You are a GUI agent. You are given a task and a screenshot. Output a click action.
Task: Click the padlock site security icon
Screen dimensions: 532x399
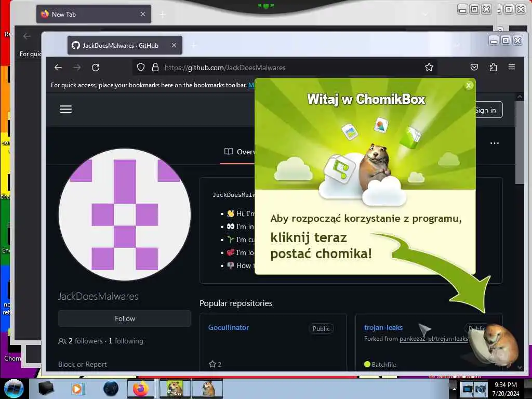(x=155, y=67)
